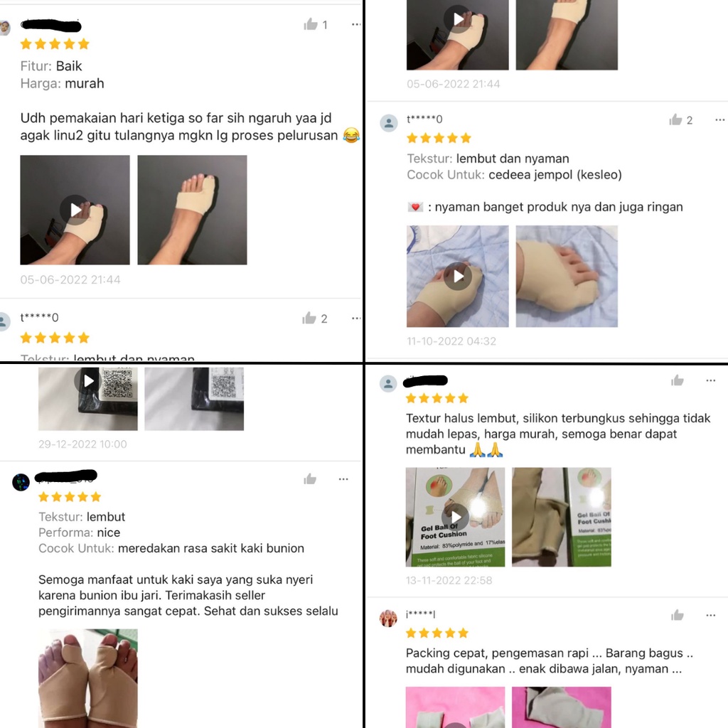Screen dimensions: 728x728
Task: Open the second dark-background foot photo
Action: [x=192, y=210]
